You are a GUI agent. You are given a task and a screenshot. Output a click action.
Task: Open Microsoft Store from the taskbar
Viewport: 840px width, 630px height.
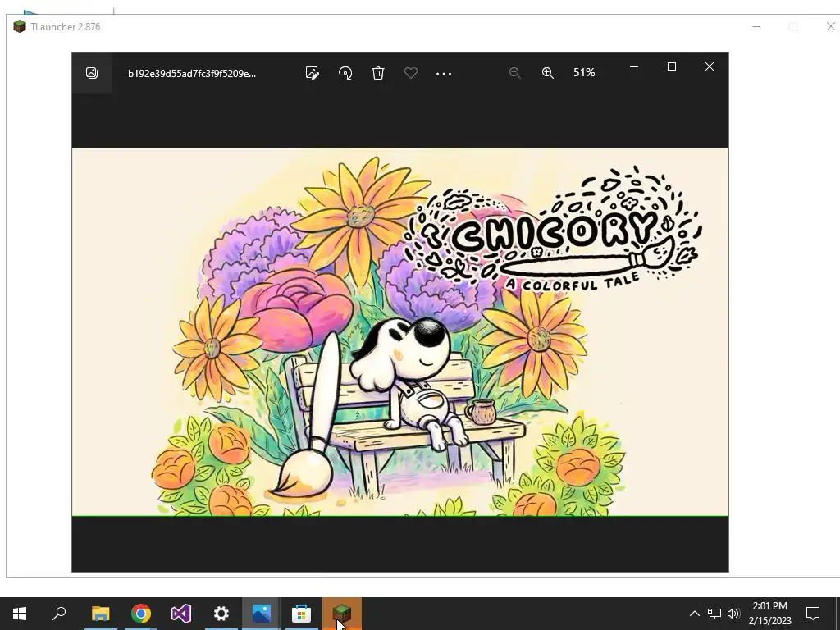click(x=302, y=614)
